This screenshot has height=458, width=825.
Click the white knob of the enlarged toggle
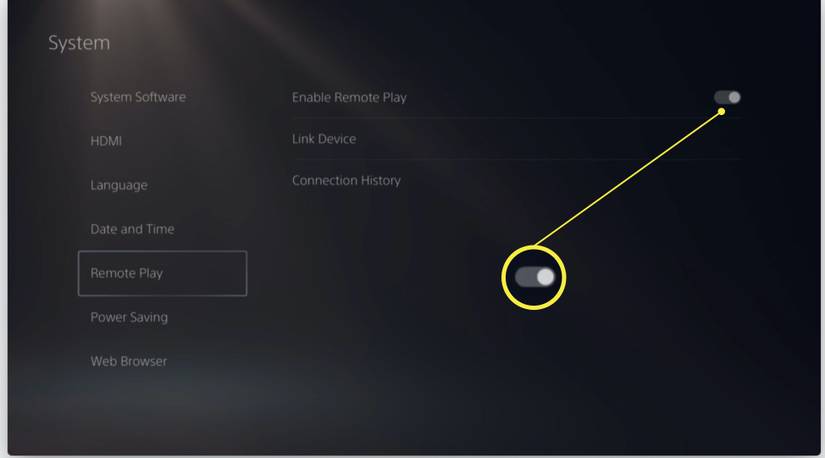tap(546, 277)
